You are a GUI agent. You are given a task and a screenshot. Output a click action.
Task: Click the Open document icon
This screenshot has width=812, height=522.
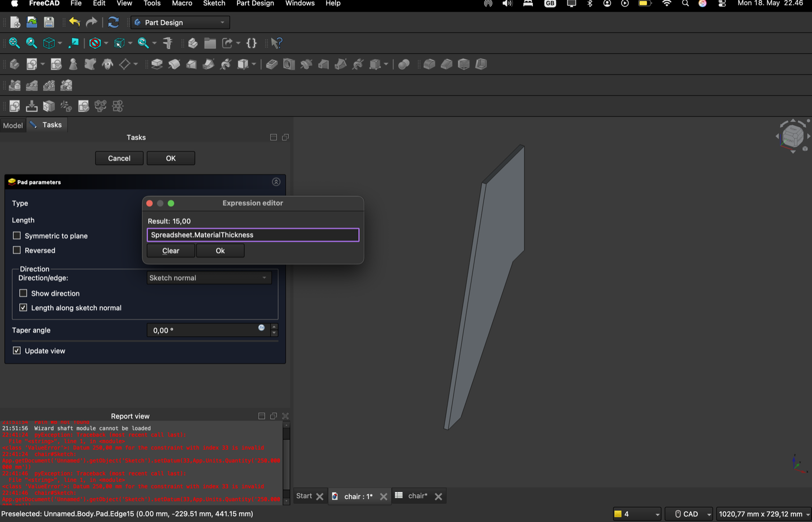click(32, 22)
